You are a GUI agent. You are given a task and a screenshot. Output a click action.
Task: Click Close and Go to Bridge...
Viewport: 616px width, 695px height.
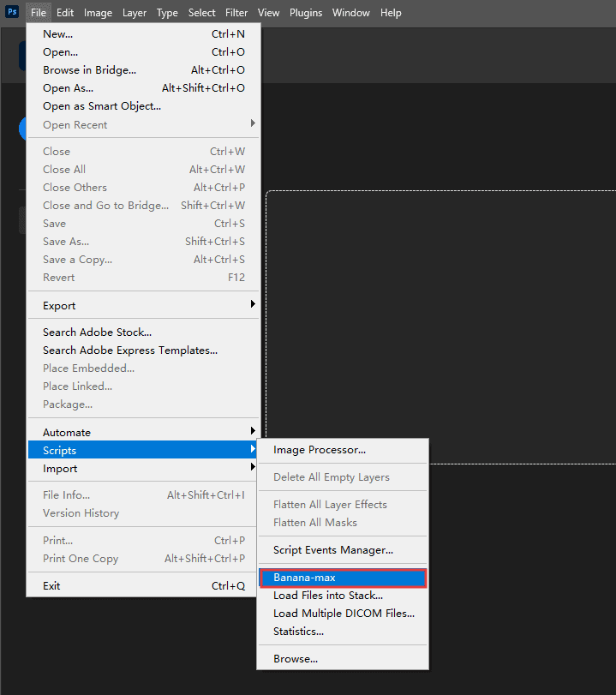143,205
